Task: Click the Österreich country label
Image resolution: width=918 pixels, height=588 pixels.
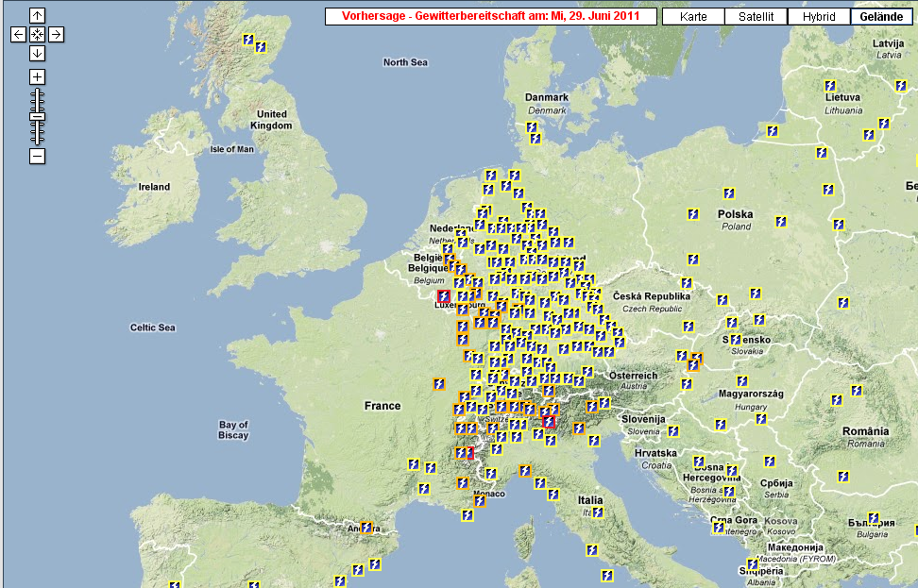Action: 633,376
